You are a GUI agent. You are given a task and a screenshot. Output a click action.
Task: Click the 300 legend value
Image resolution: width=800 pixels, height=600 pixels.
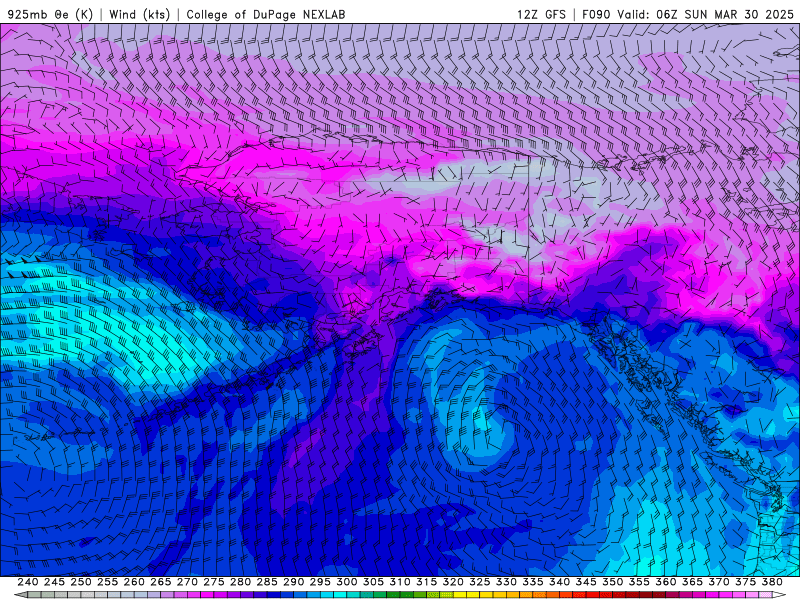(346, 582)
